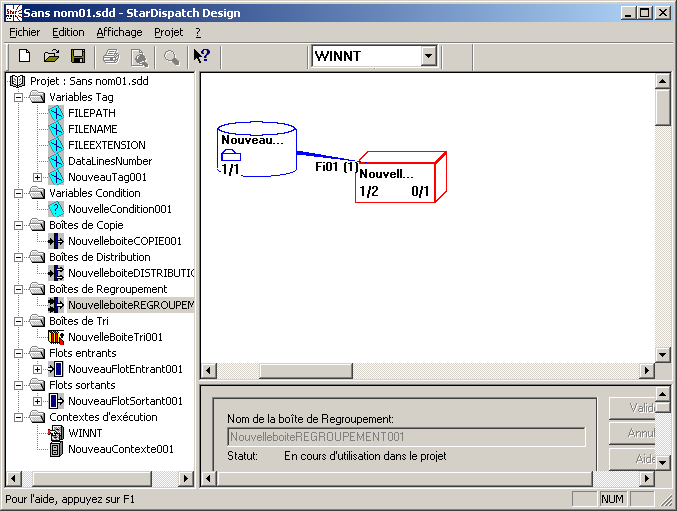677x511 pixels.
Task: Expand the NouveauFlotEntrant001 node
Action: pos(38,369)
